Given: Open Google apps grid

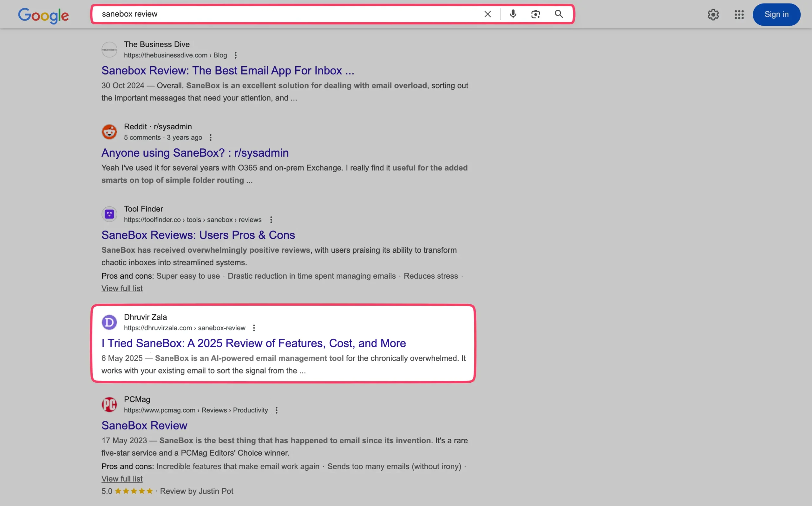Looking at the screenshot, I should click(x=739, y=14).
